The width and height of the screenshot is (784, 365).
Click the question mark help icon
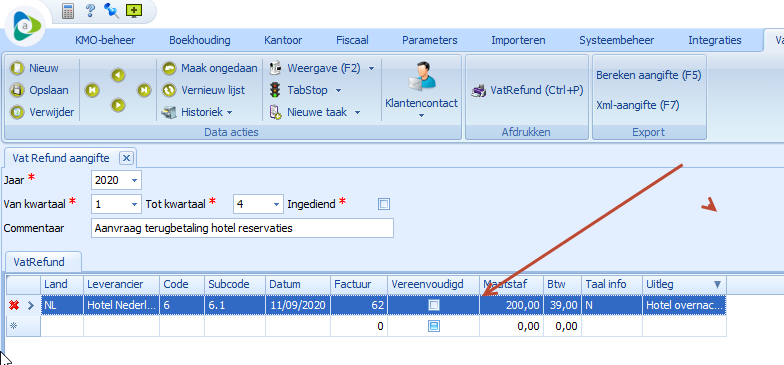[x=90, y=10]
